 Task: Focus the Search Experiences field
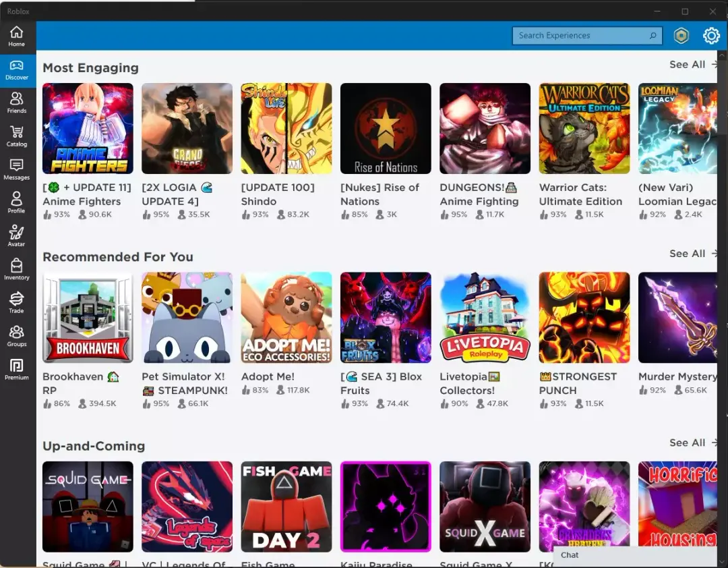pos(587,35)
